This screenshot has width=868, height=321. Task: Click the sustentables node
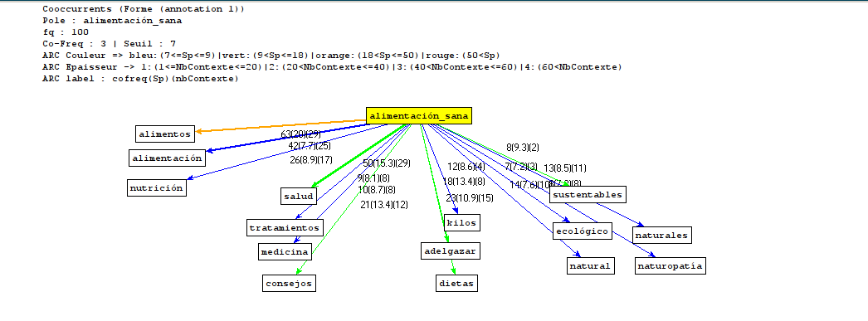[x=588, y=194]
